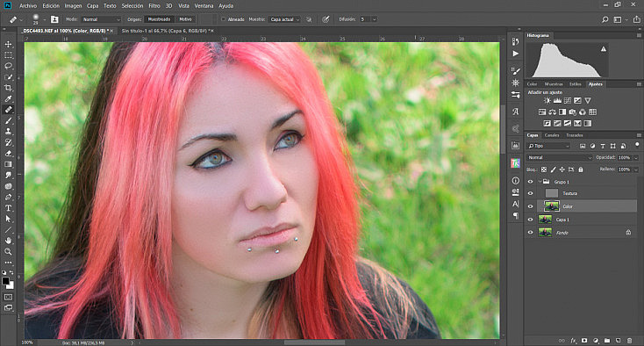Switch to the Trazados tab
This screenshot has width=644, height=346.
coord(575,135)
